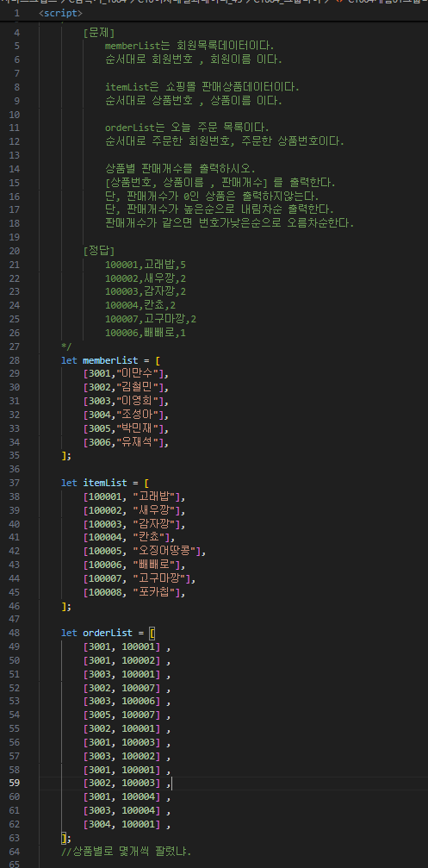Select line number 20 in the gutter
This screenshot has height=868, width=428.
15,251
